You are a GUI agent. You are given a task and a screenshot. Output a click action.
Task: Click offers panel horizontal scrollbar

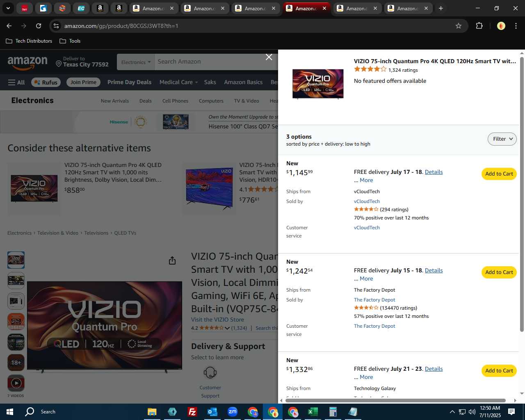pos(395,400)
